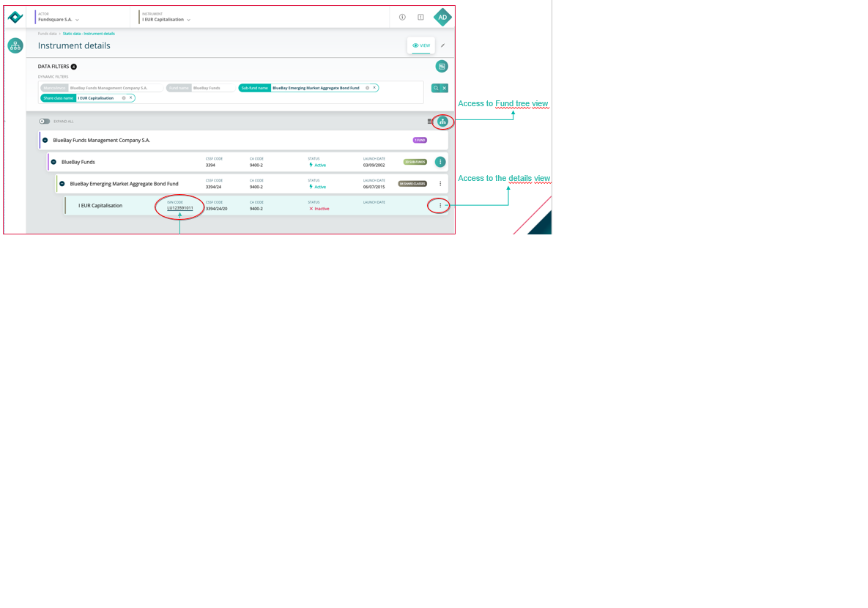The width and height of the screenshot is (868, 608).
Task: Collapse BlueBay Emerging Market Aggregate Bond Fund node
Action: point(62,184)
